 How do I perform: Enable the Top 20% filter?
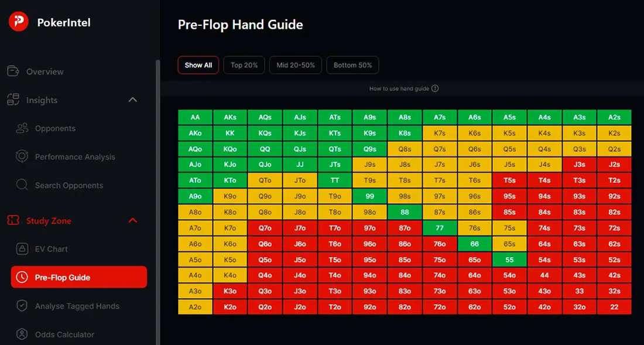pyautogui.click(x=244, y=65)
